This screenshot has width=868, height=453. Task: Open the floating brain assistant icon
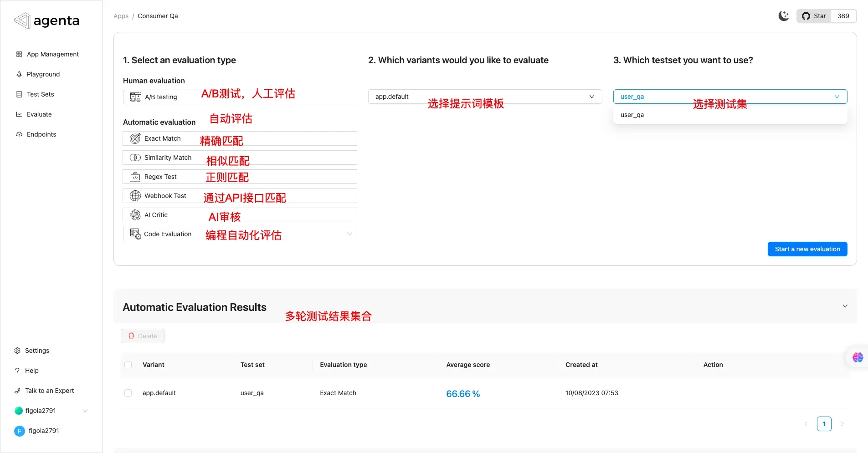pos(858,357)
